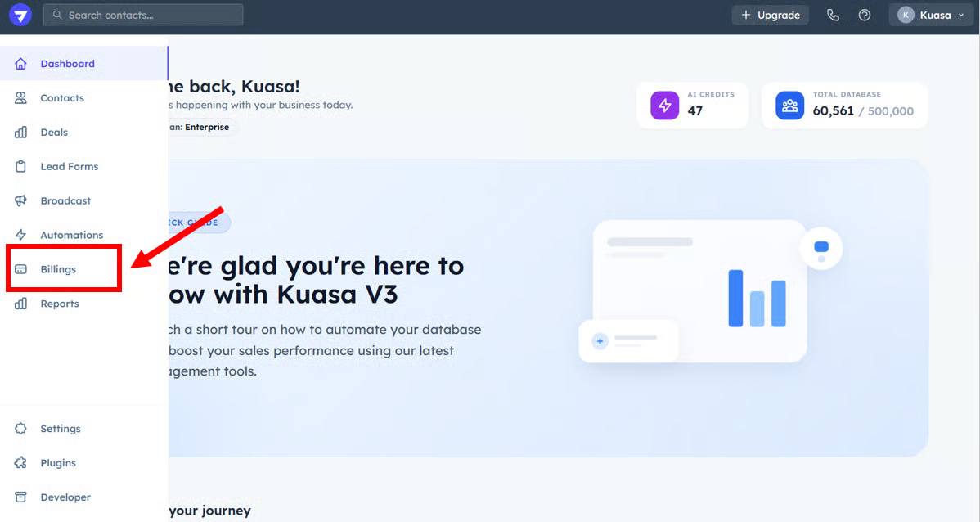Select Lead Forms in sidebar
The width and height of the screenshot is (980, 522).
(69, 167)
